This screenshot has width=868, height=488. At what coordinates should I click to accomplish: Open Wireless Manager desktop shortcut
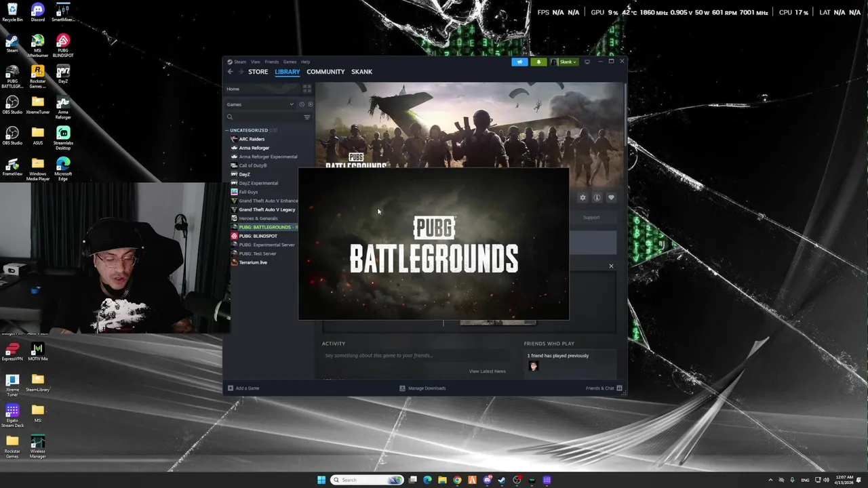(38, 447)
